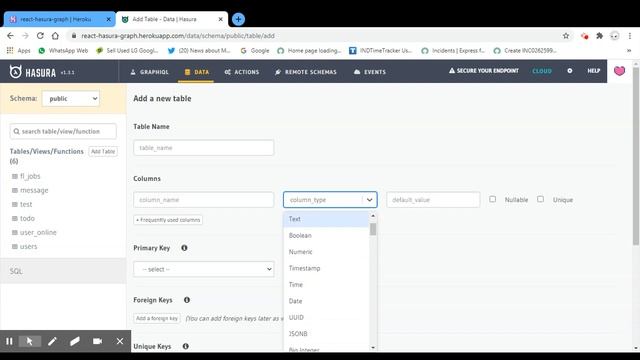640x360 pixels.
Task: Click search magnifier icon in sidebar
Action: coord(16,131)
